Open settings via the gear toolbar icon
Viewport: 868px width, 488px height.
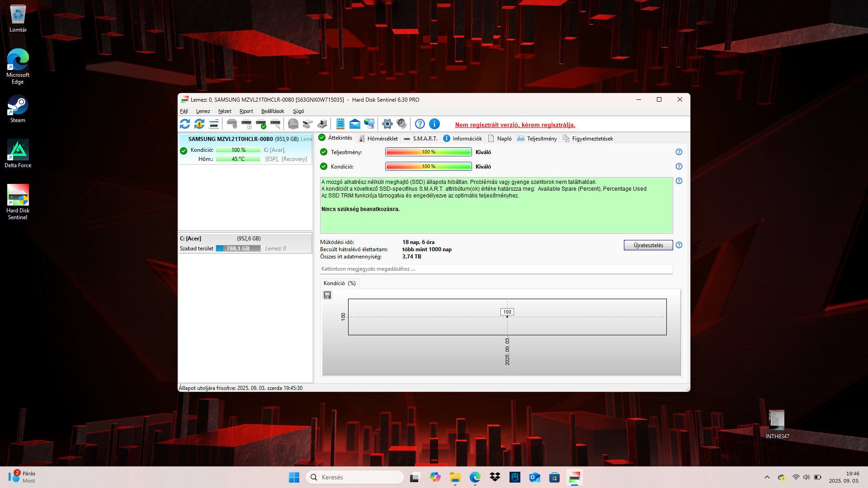click(x=387, y=124)
